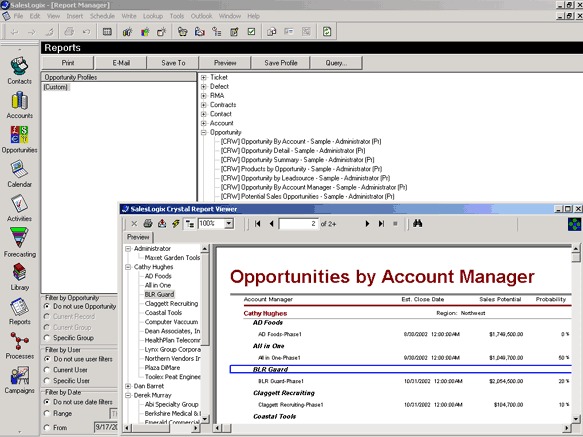Select the Preview tab in report viewer
This screenshot has height=437, width=583.
138,237
